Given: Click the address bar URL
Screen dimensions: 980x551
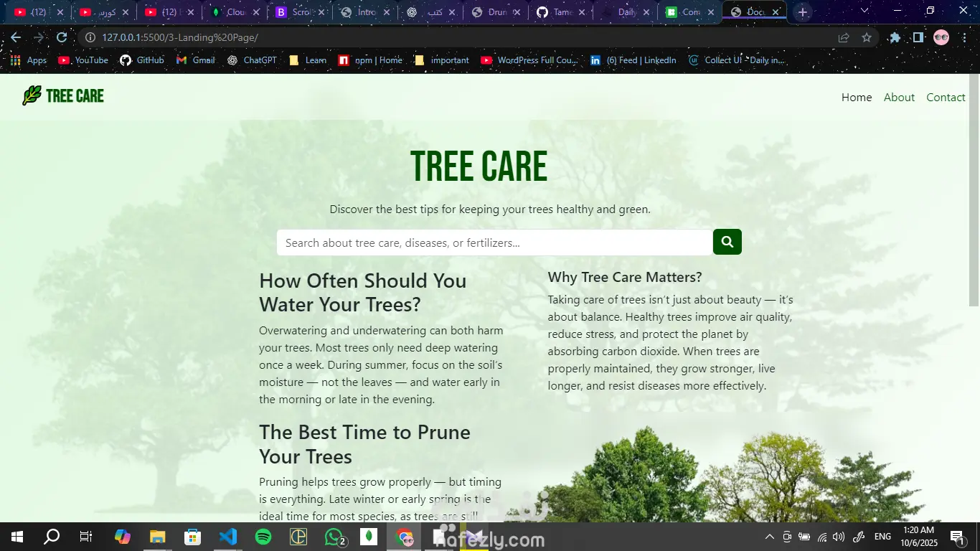Looking at the screenshot, I should [180, 37].
